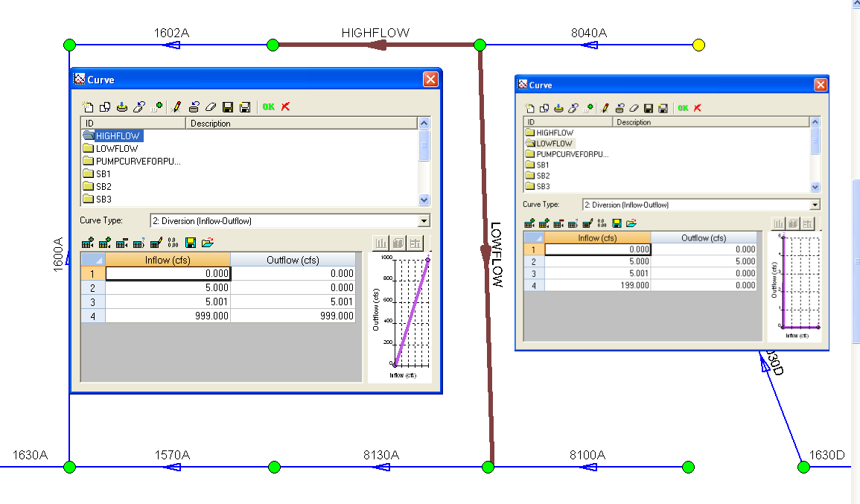This screenshot has height=504, width=860.
Task: Create a new curve with the New icon
Action: coord(87,106)
